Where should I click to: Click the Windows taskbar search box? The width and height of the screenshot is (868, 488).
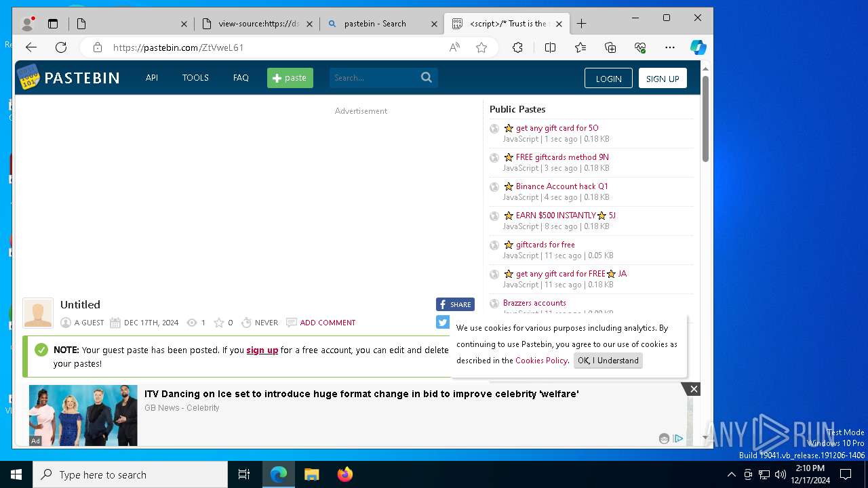click(x=130, y=474)
